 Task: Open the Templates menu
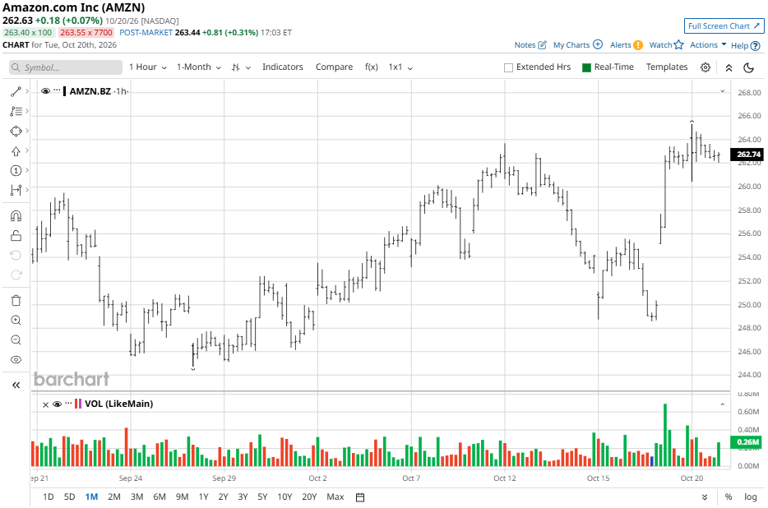click(667, 67)
